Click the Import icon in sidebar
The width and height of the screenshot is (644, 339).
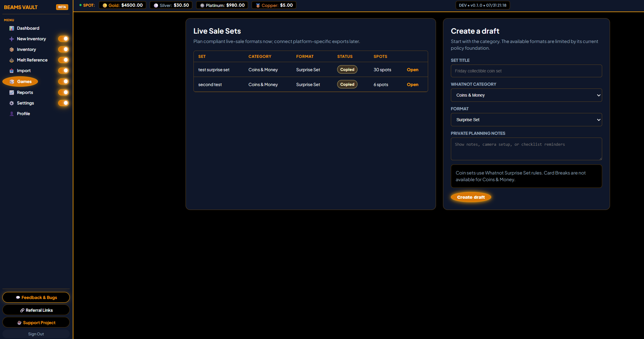pos(12,71)
